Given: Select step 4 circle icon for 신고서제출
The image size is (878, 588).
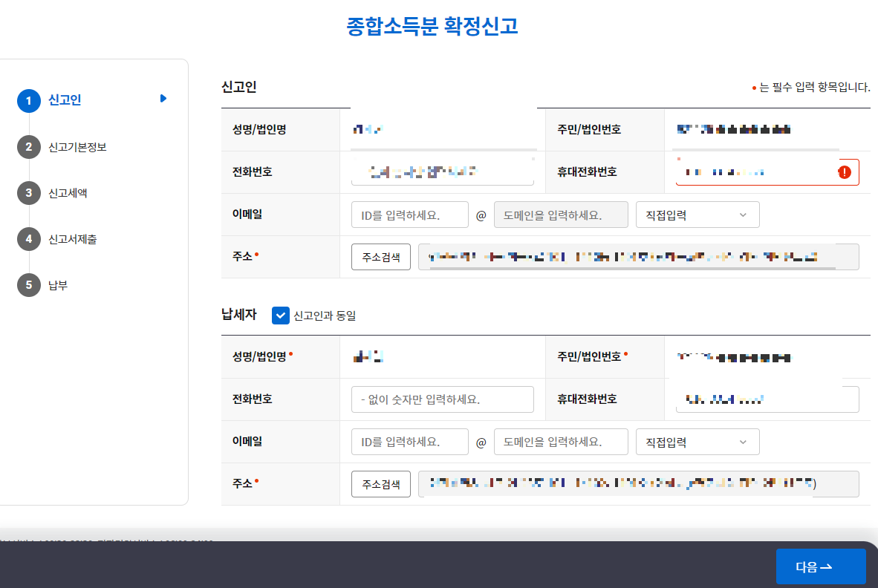Looking at the screenshot, I should point(28,239).
